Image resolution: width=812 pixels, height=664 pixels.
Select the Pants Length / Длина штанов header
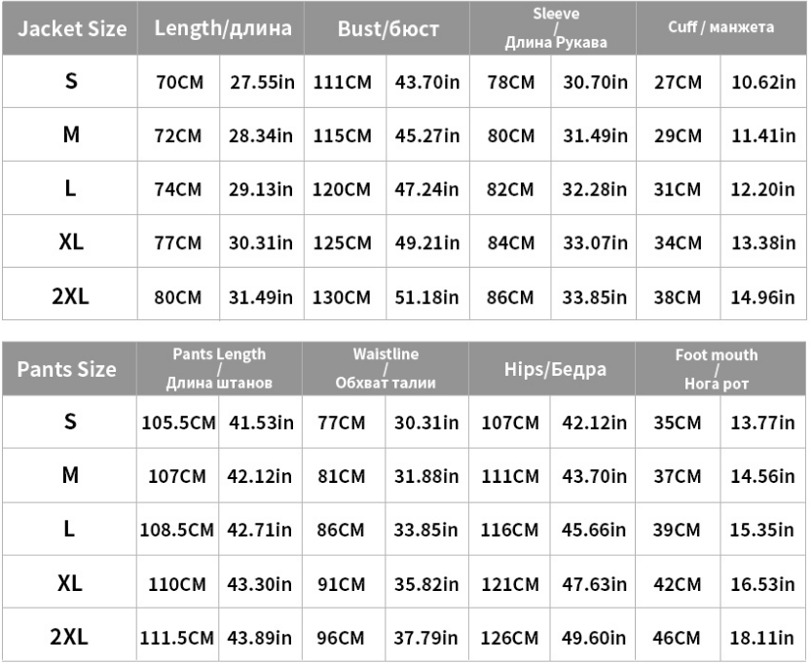219,369
